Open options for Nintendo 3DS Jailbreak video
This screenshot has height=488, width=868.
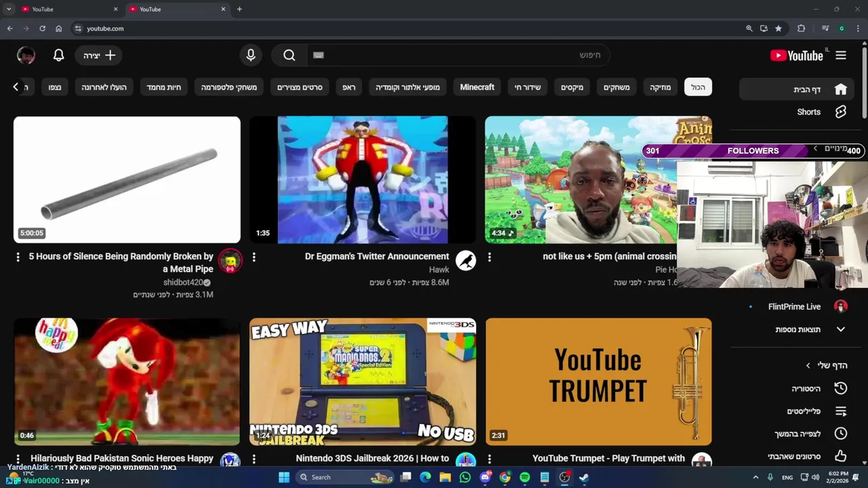(254, 459)
